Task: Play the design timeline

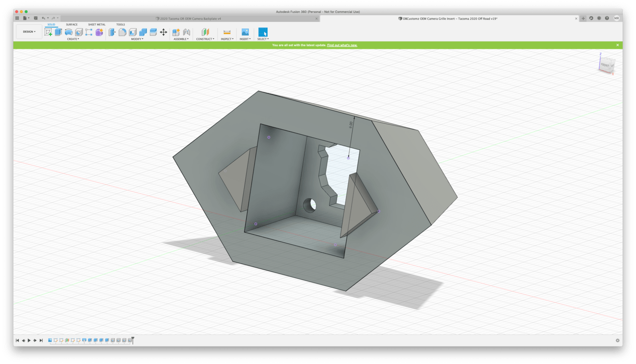Action: pyautogui.click(x=29, y=341)
